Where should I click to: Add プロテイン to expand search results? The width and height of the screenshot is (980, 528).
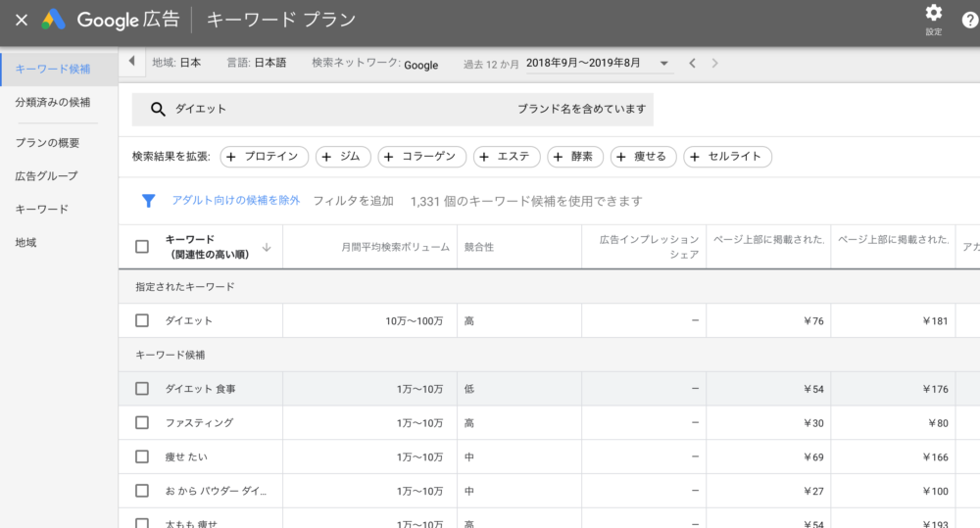tap(264, 156)
